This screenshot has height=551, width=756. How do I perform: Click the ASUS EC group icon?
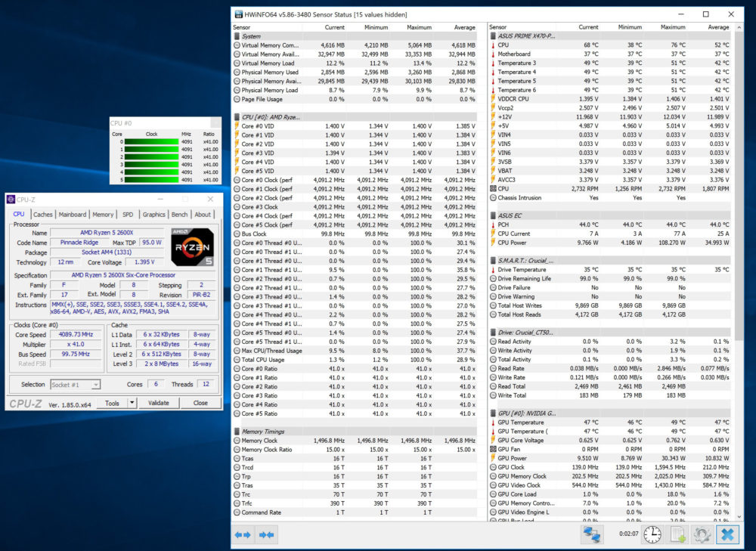coord(493,215)
